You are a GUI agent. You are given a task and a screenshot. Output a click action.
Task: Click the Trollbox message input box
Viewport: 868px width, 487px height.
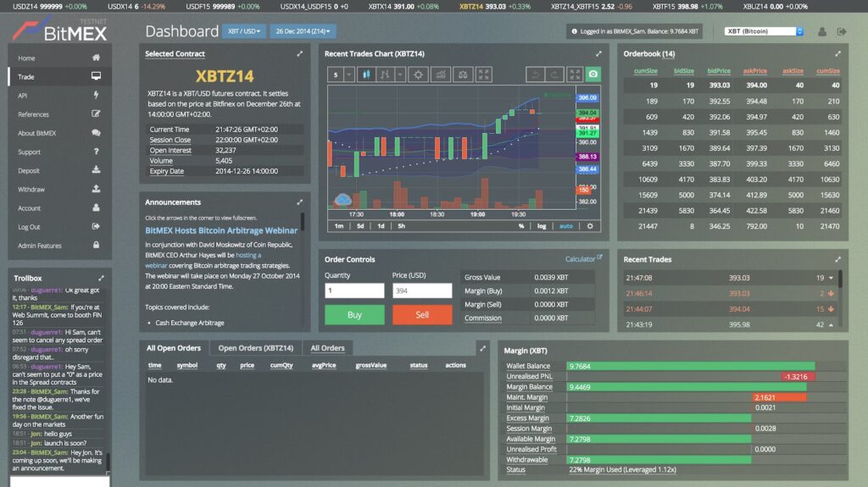tap(59, 481)
